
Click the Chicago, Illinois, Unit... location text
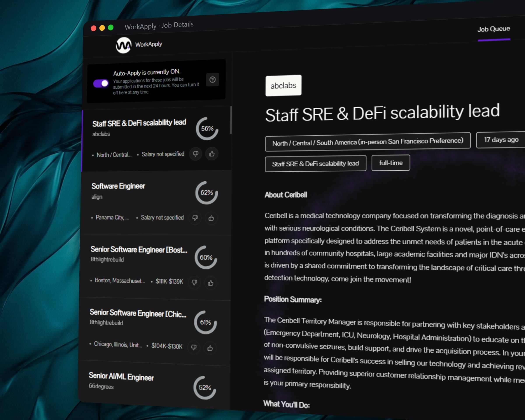(118, 344)
